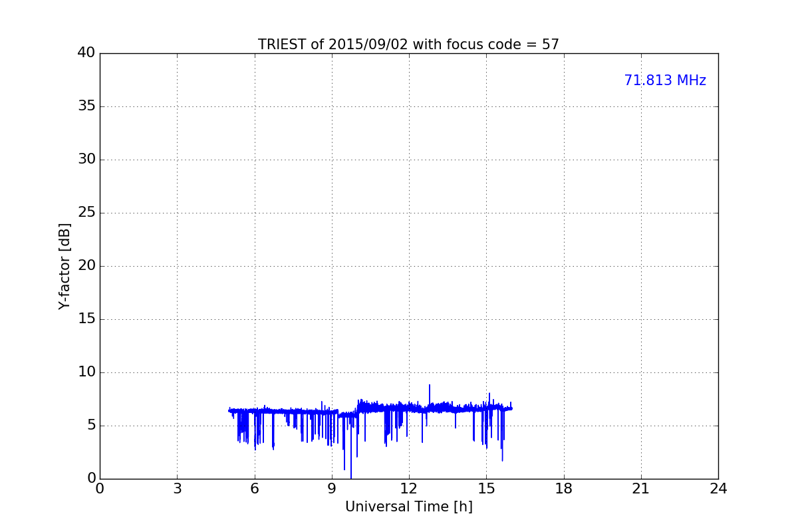Click y-axis tick value 30
This screenshot has width=798, height=532.
[x=86, y=160]
